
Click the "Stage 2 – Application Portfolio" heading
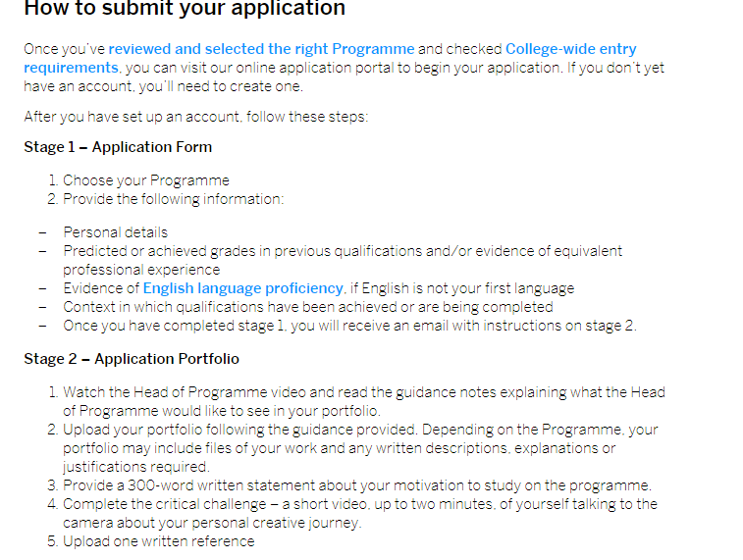(x=132, y=359)
